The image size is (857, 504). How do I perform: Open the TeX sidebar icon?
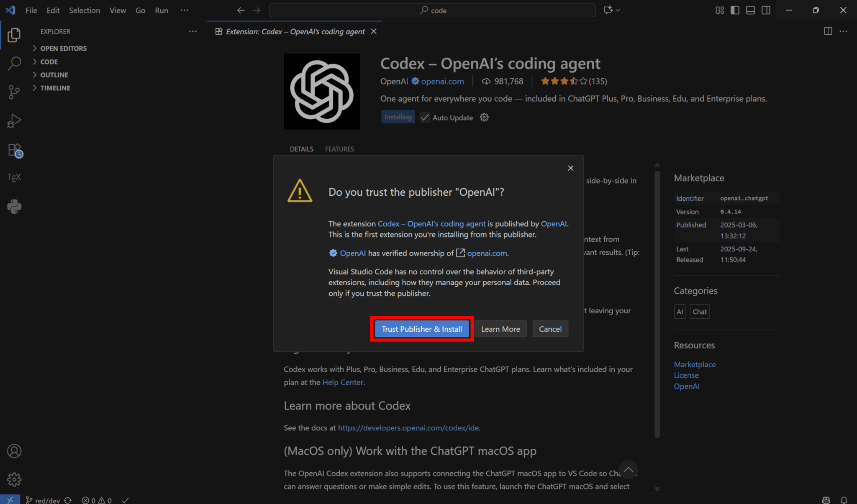14,178
